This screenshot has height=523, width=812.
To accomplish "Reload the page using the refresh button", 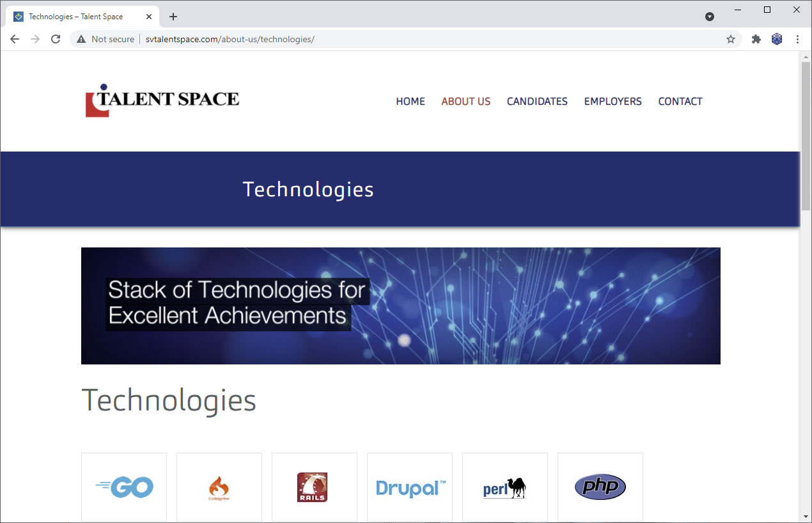I will click(56, 39).
